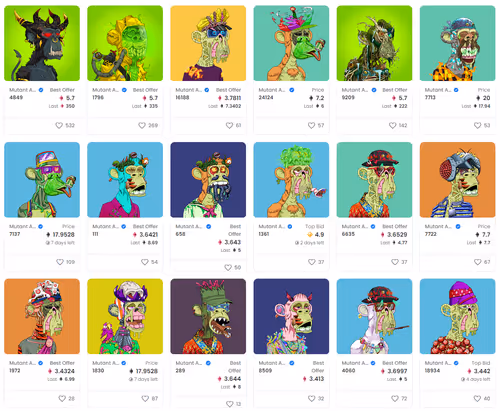
Task: Open the pink ape image for 8509
Action: click(291, 316)
